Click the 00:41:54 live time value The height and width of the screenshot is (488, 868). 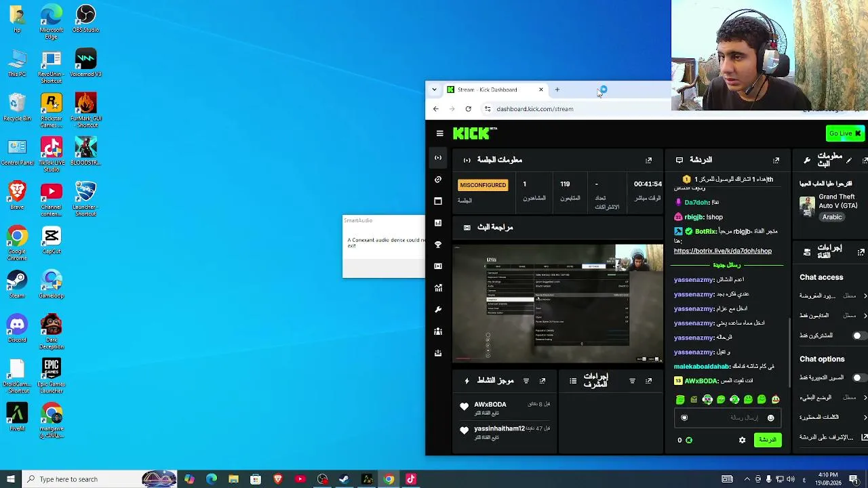pyautogui.click(x=648, y=184)
